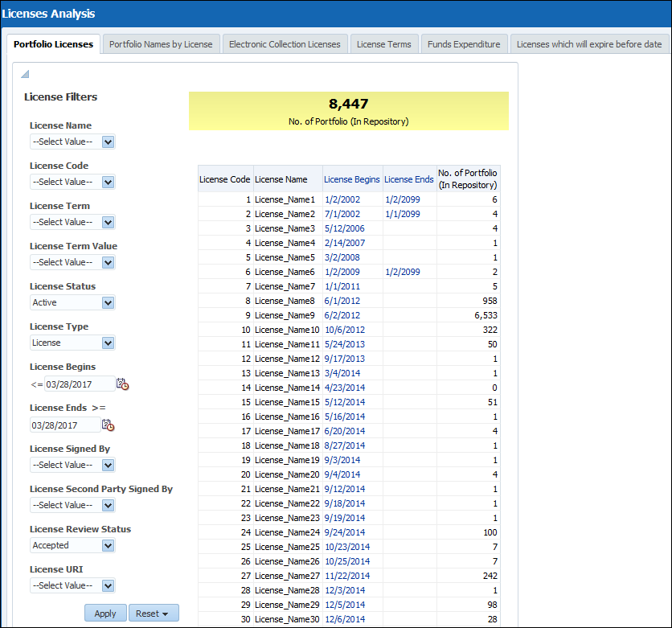Image resolution: width=672 pixels, height=628 pixels.
Task: Open the License Terms tab
Action: pos(384,44)
